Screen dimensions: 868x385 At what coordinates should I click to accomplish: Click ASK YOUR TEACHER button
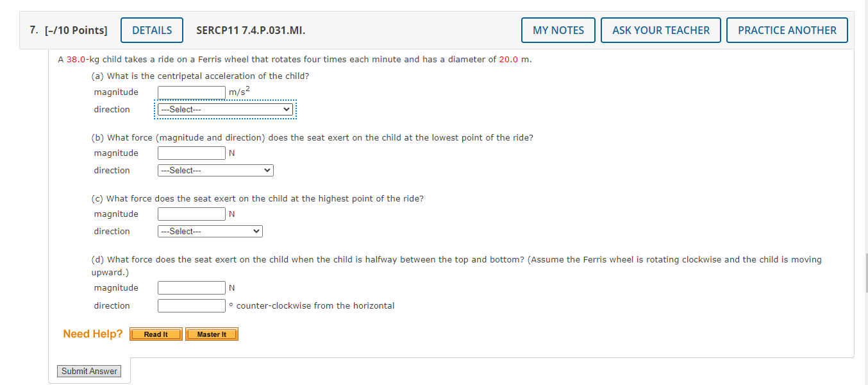(x=660, y=30)
